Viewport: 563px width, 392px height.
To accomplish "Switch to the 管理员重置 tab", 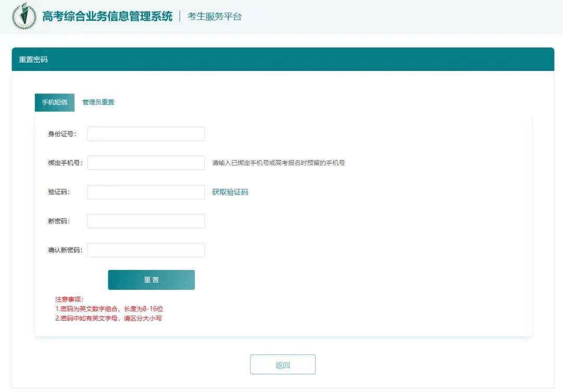I will pos(99,102).
